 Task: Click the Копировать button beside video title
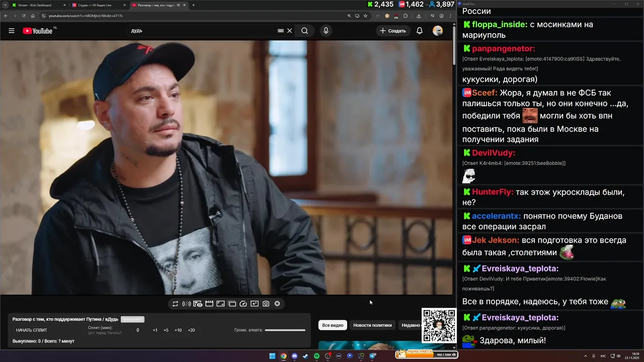point(132,319)
